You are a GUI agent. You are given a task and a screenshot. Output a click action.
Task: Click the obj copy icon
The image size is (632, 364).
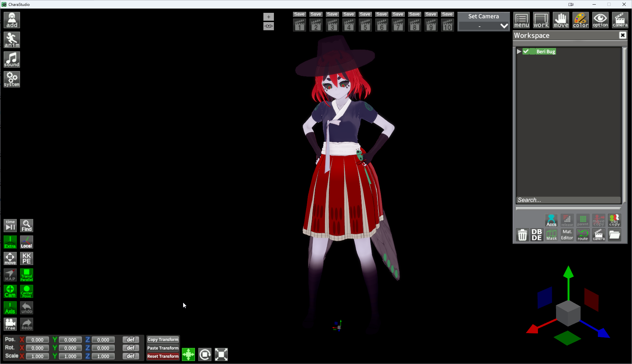coord(615,220)
